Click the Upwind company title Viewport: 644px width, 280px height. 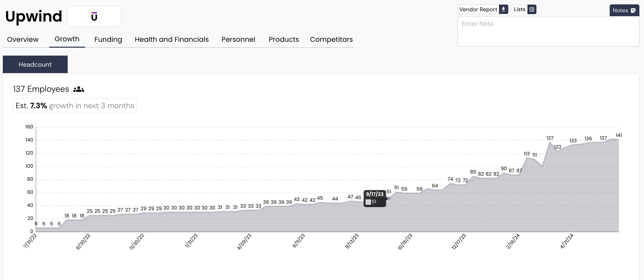[x=34, y=16]
